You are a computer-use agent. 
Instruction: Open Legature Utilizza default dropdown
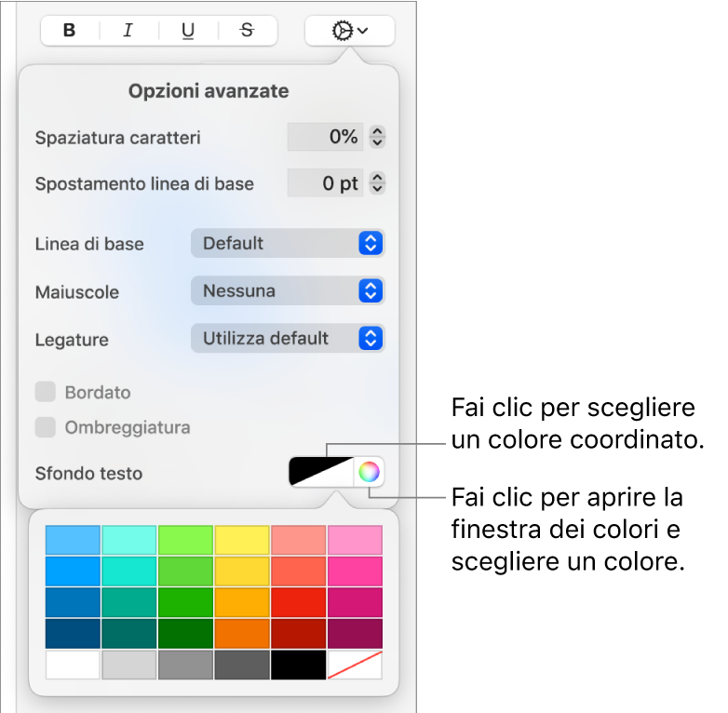tap(288, 339)
